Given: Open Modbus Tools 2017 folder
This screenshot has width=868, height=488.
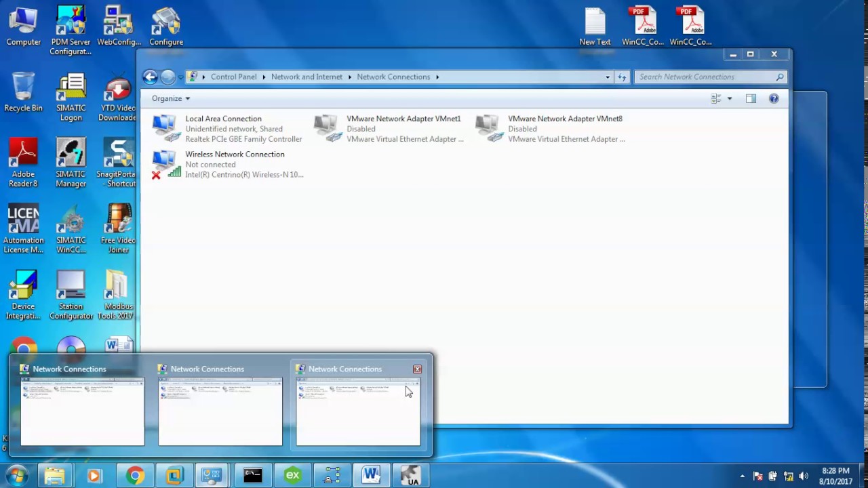Looking at the screenshot, I should [x=118, y=296].
